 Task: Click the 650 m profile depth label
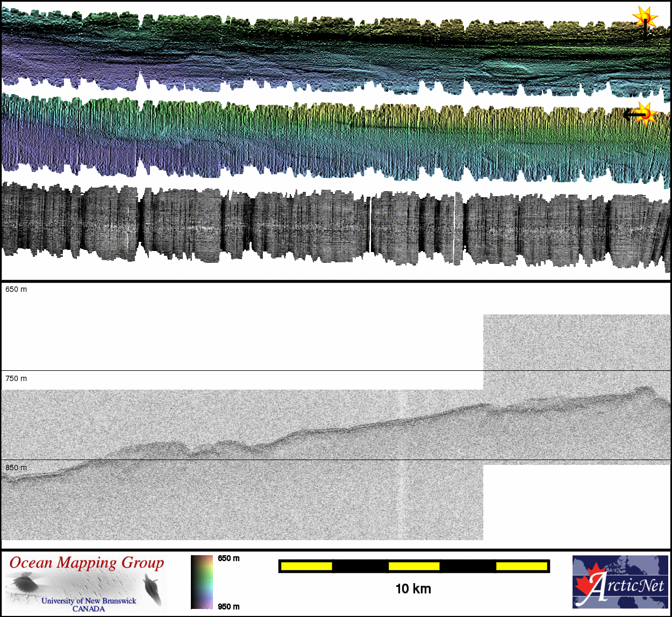click(16, 289)
